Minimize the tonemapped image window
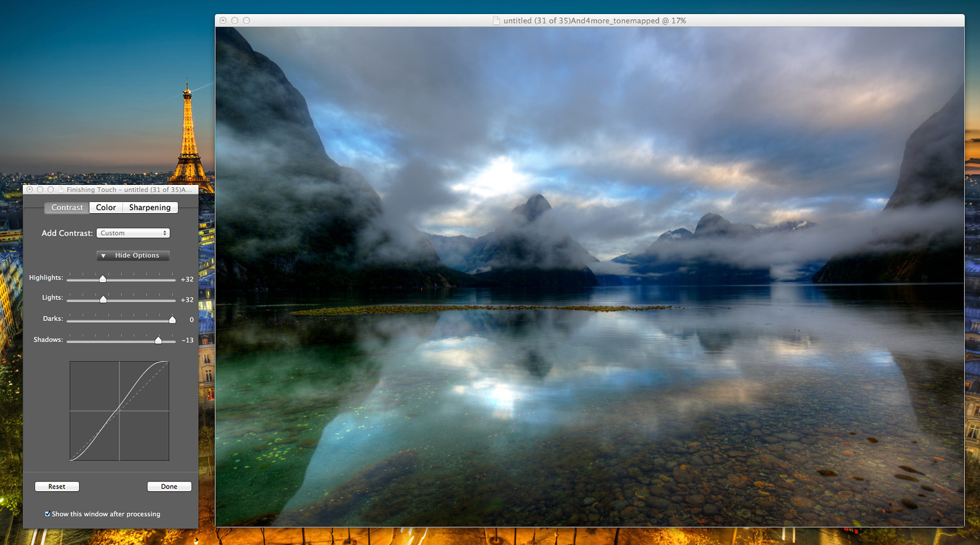 click(x=235, y=21)
